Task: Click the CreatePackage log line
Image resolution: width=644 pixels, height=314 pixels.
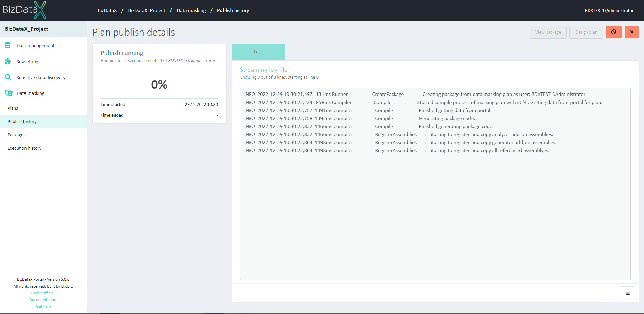Action: click(x=415, y=94)
